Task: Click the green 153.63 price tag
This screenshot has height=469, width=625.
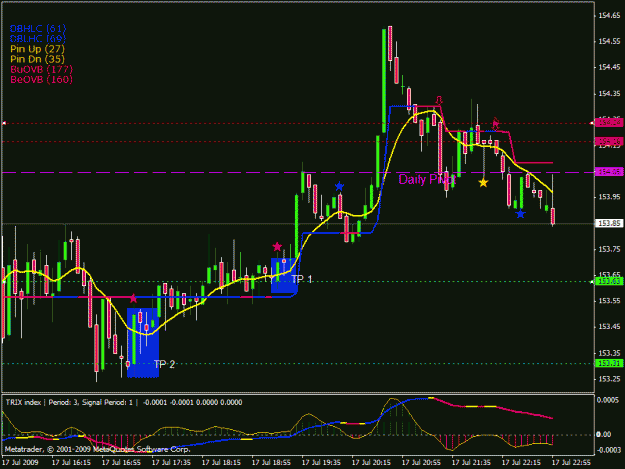Action: tap(609, 282)
